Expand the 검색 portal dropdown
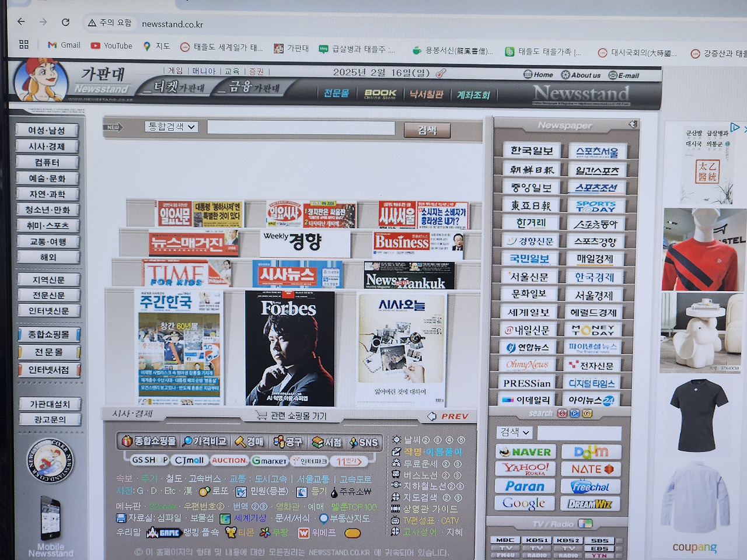The image size is (747, 560). pyautogui.click(x=515, y=432)
